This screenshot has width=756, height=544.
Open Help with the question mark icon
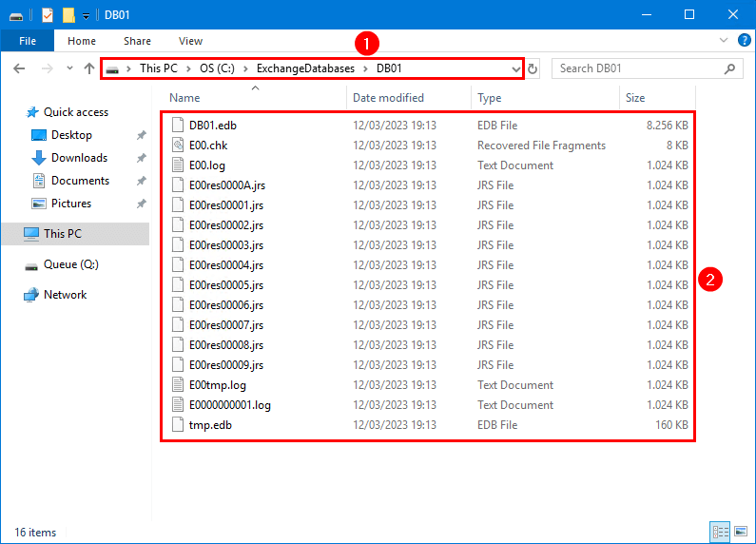click(744, 40)
